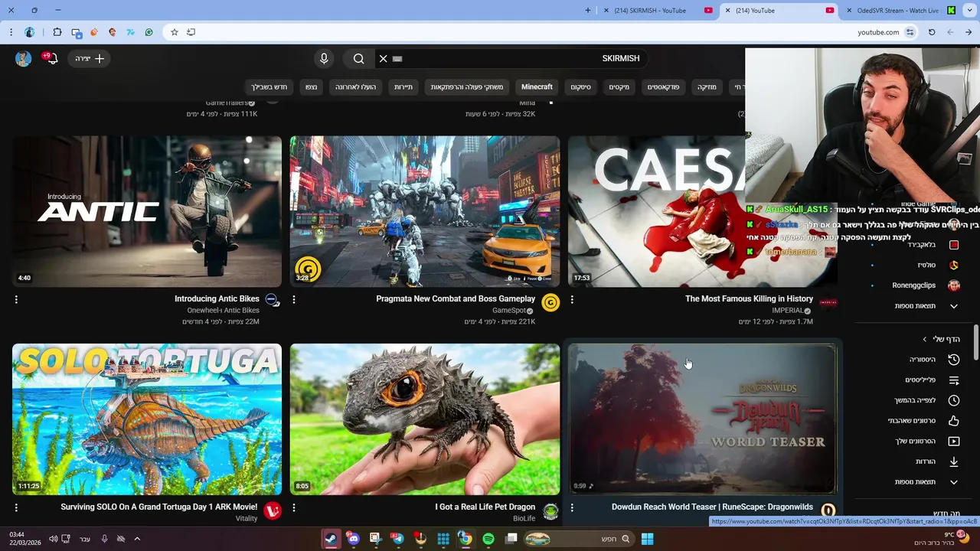Expand more subscriptions under Ronenggclips
The width and height of the screenshot is (980, 551).
coord(927,306)
